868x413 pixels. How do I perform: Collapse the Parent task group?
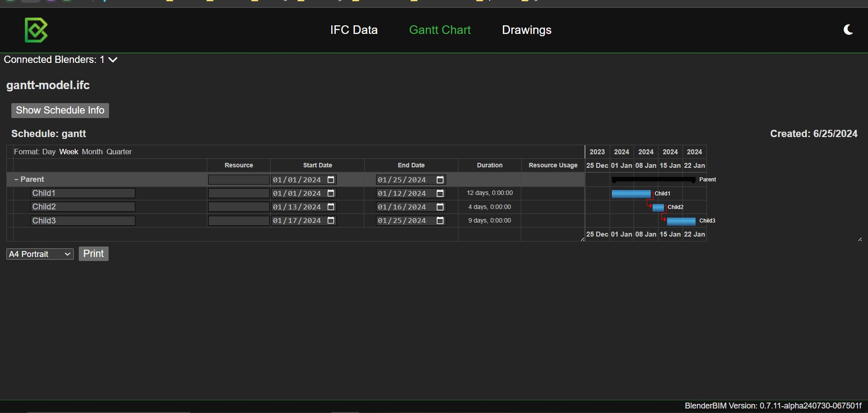(x=16, y=180)
